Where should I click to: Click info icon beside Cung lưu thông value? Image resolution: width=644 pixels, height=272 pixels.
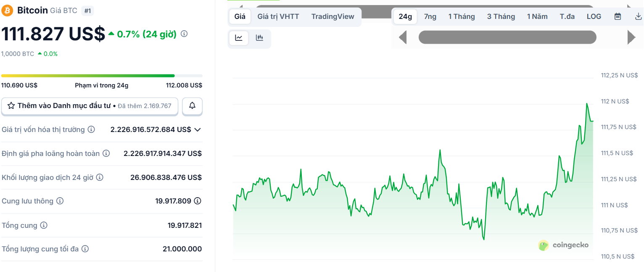click(x=197, y=201)
